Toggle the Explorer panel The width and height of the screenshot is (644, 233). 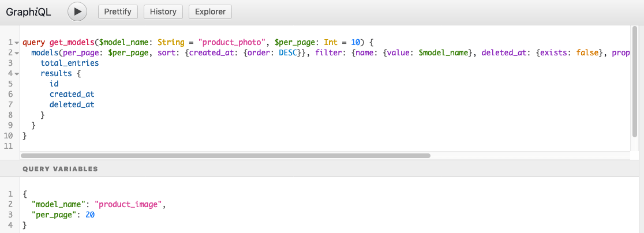pyautogui.click(x=211, y=12)
